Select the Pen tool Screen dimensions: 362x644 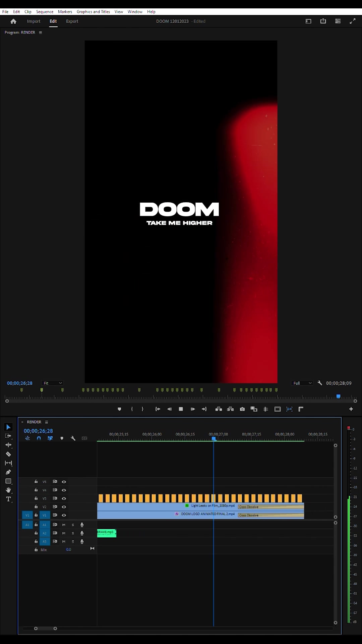point(8,472)
